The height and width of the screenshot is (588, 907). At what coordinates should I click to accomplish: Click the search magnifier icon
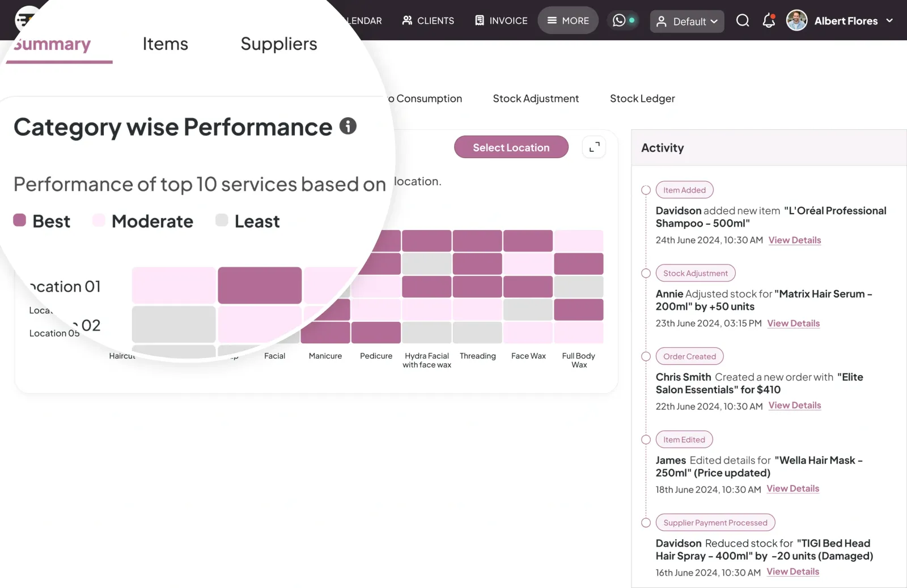click(x=743, y=21)
